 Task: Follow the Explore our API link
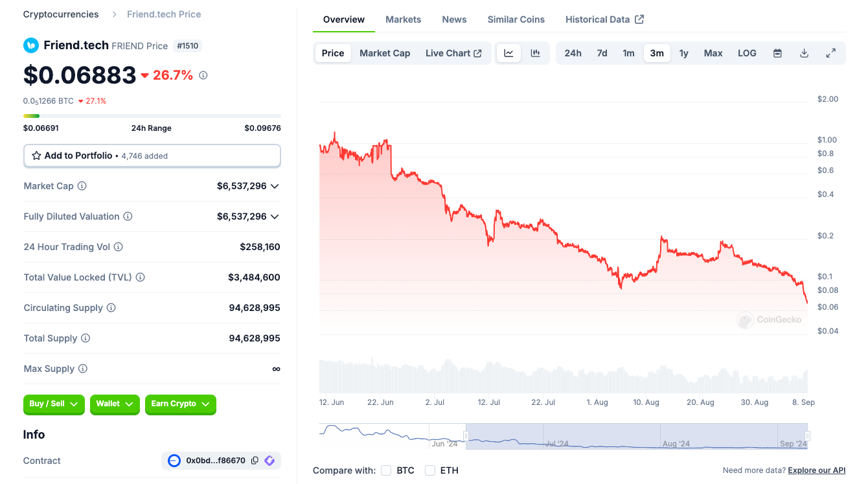(816, 470)
